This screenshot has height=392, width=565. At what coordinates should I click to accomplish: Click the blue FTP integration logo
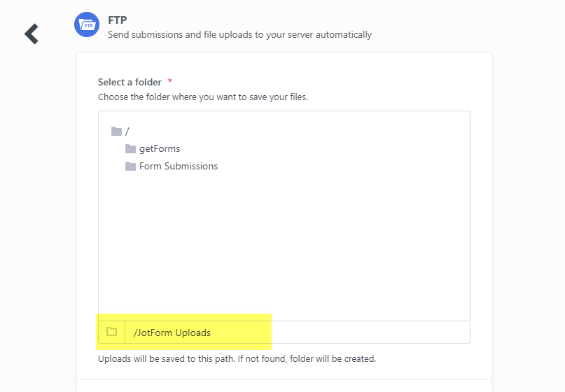87,25
